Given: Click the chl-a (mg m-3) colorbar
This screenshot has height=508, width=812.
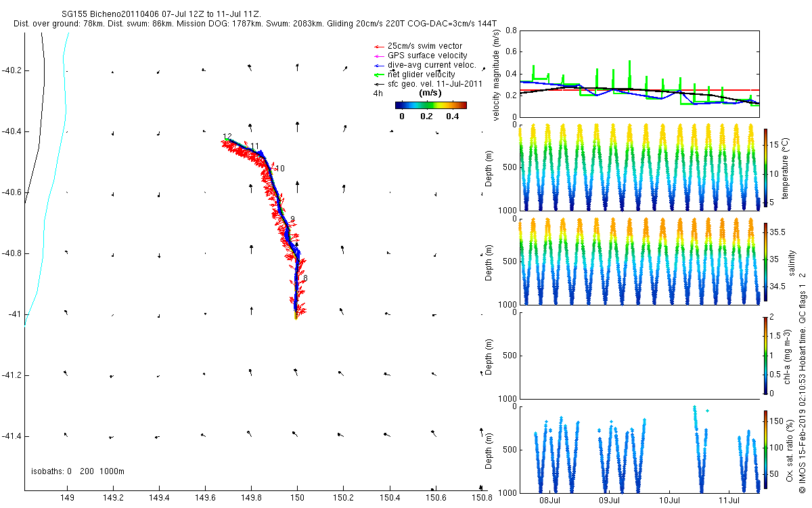Looking at the screenshot, I should pyautogui.click(x=765, y=355).
